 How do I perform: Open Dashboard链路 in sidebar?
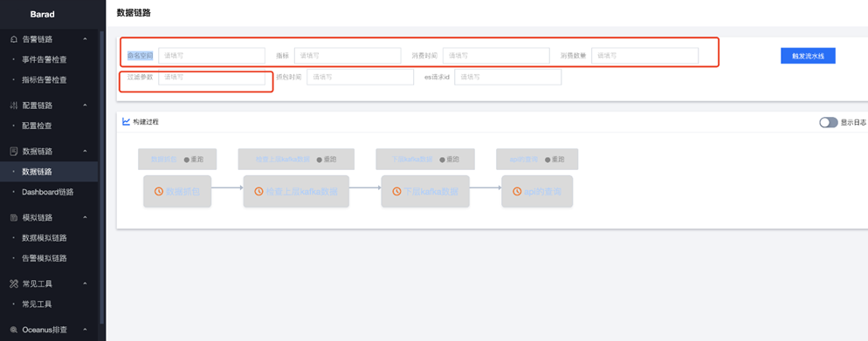pos(49,193)
